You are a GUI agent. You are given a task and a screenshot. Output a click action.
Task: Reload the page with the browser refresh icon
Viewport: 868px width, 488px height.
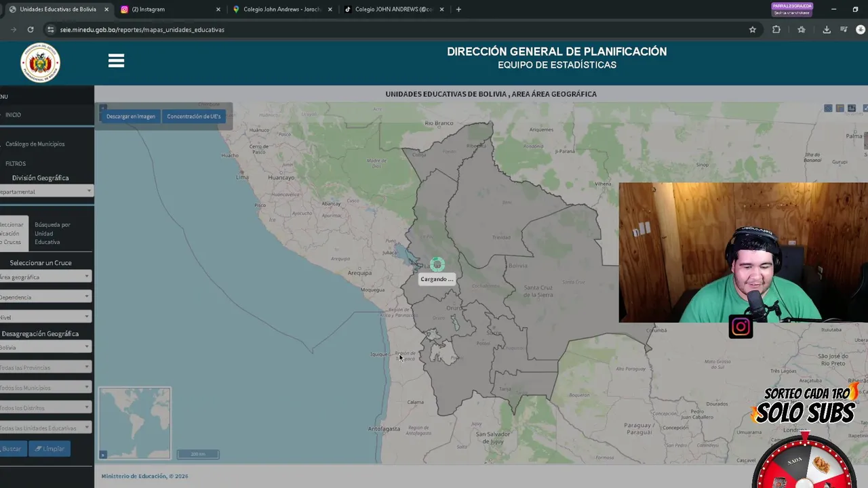tap(31, 30)
